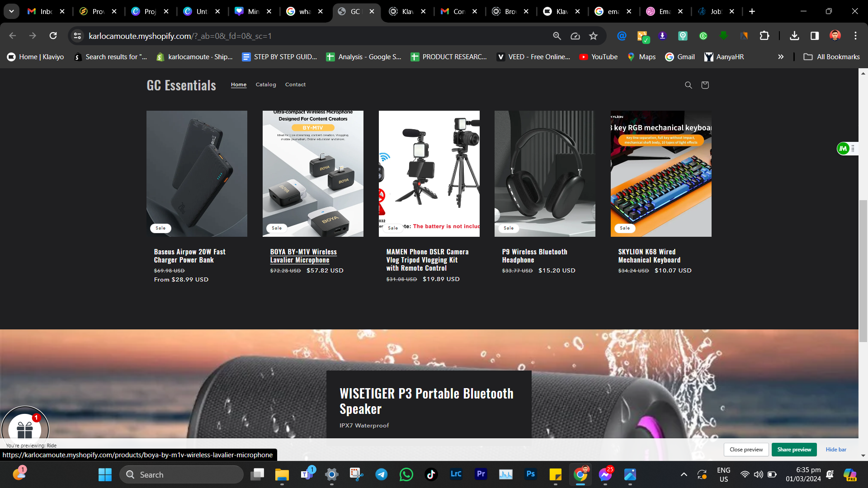Open Telegram from the taskbar
868x488 pixels.
coord(381,474)
